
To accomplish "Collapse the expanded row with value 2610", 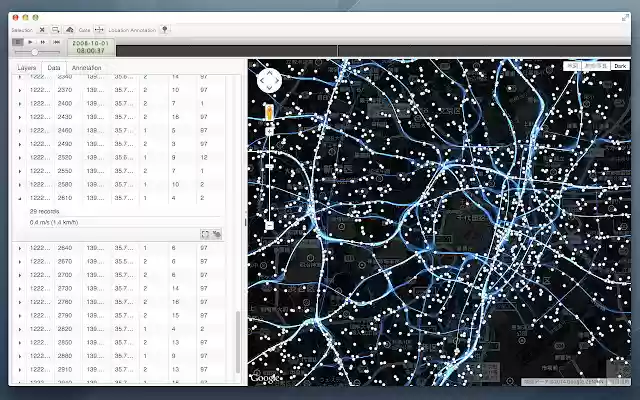I will tap(20, 198).
